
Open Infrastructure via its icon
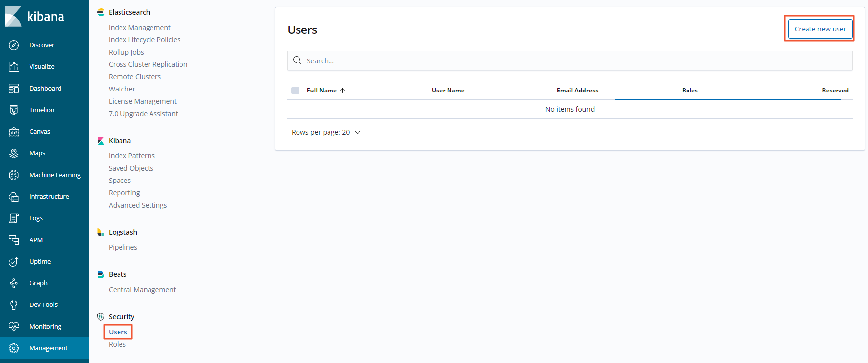point(14,197)
